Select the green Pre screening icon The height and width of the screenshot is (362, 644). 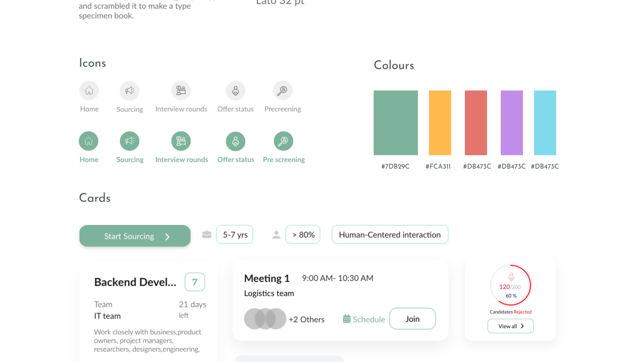284,141
